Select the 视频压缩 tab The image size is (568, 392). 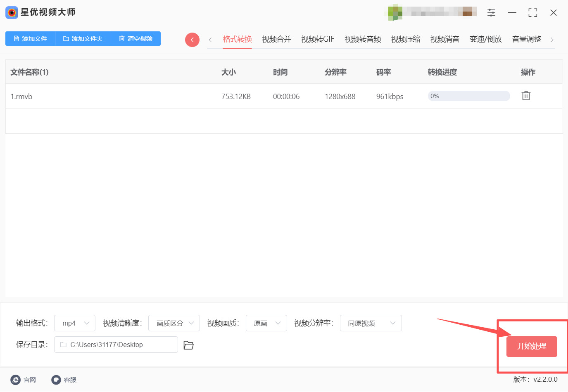click(405, 39)
